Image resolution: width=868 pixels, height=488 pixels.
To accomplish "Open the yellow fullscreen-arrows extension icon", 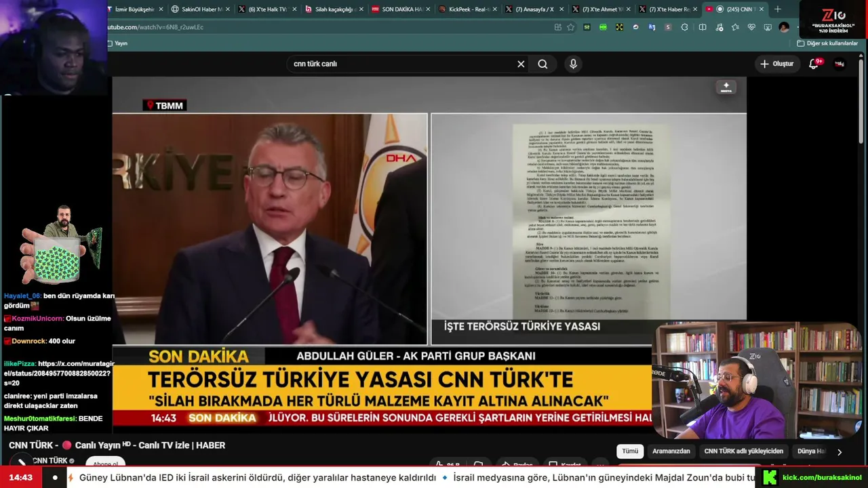I will pyautogui.click(x=619, y=27).
